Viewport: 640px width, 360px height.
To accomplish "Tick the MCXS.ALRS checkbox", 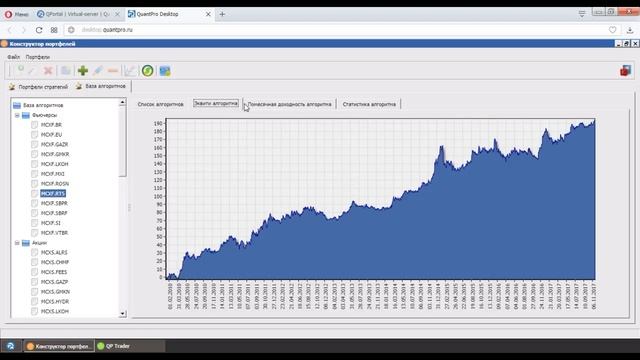I will [34, 253].
